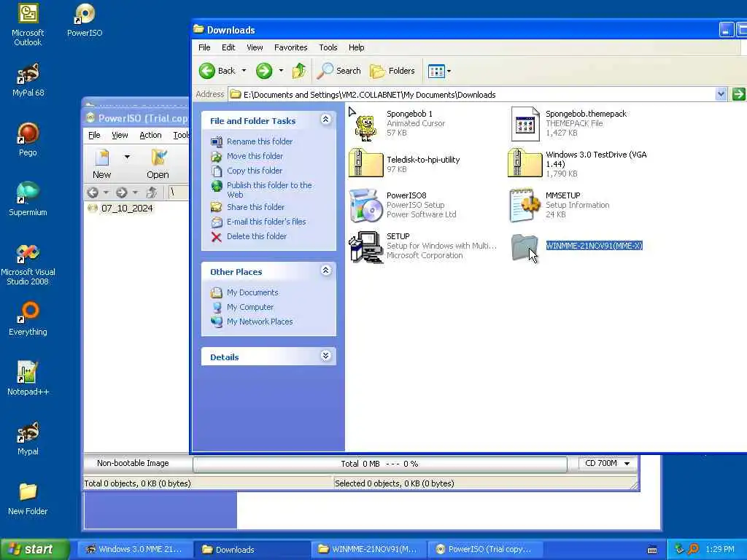Image resolution: width=747 pixels, height=560 pixels.
Task: Open the CD 700M media size dropdown
Action: [x=608, y=463]
